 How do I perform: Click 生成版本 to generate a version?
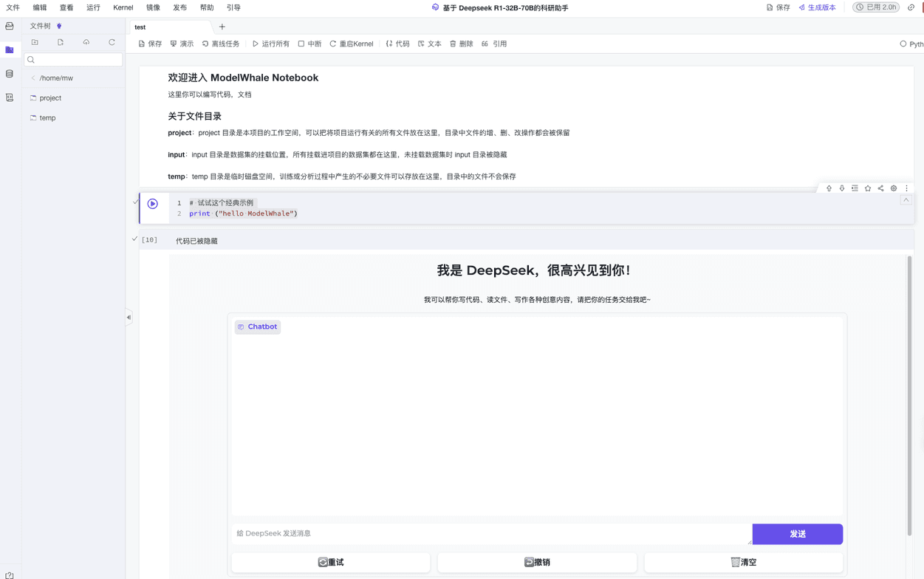point(817,7)
